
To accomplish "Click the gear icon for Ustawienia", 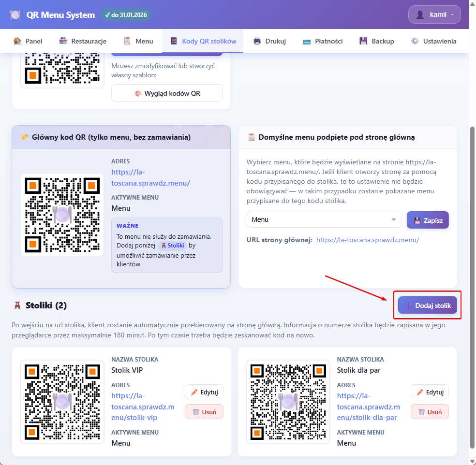I will [x=415, y=41].
